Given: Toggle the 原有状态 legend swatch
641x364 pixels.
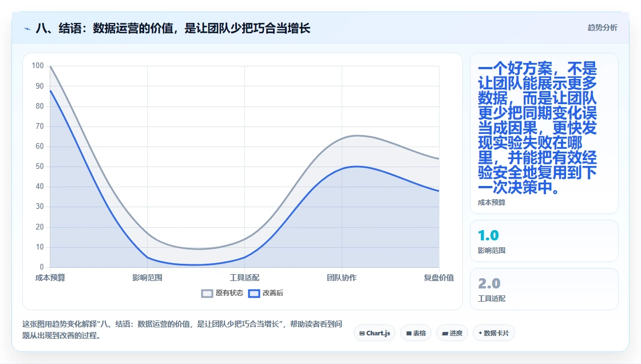Looking at the screenshot, I should click(x=207, y=293).
